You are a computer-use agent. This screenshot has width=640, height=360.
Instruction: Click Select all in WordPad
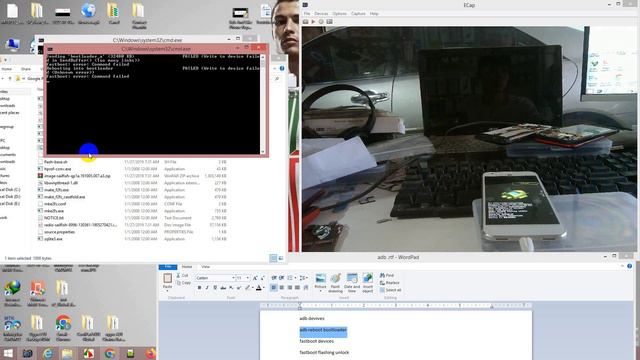(390, 290)
